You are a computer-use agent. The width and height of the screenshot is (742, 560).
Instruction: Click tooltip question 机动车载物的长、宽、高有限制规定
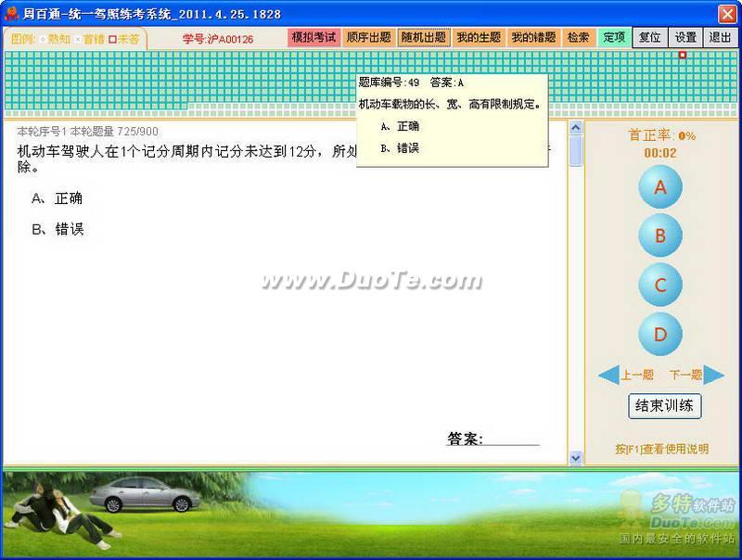point(450,104)
